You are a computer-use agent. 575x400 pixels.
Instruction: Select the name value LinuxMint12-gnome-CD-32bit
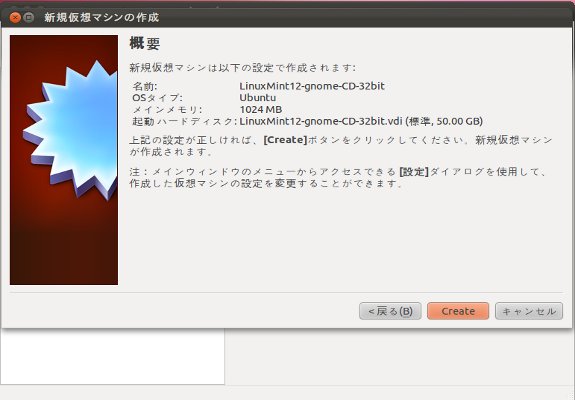[312, 86]
